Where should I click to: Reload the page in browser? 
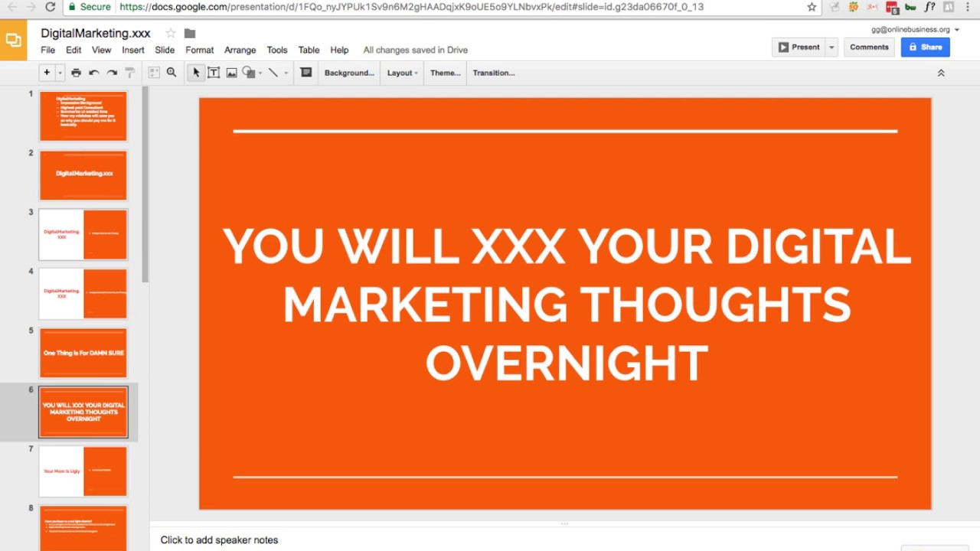point(51,7)
